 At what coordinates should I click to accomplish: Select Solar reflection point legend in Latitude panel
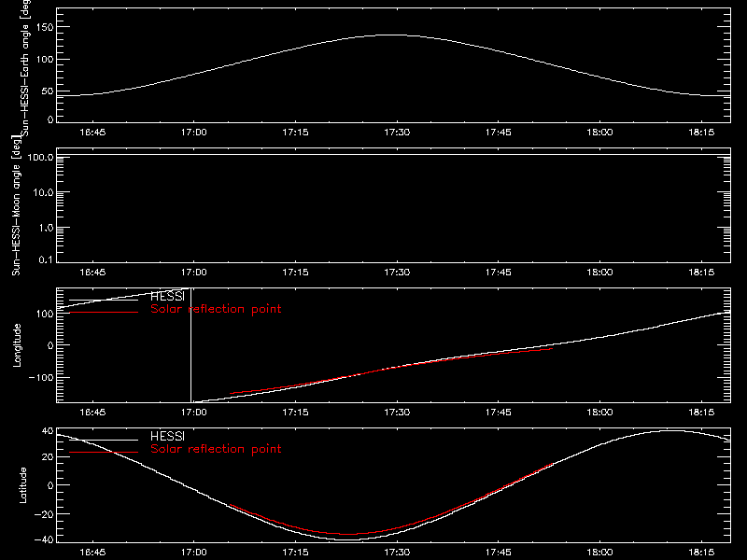pyautogui.click(x=216, y=449)
